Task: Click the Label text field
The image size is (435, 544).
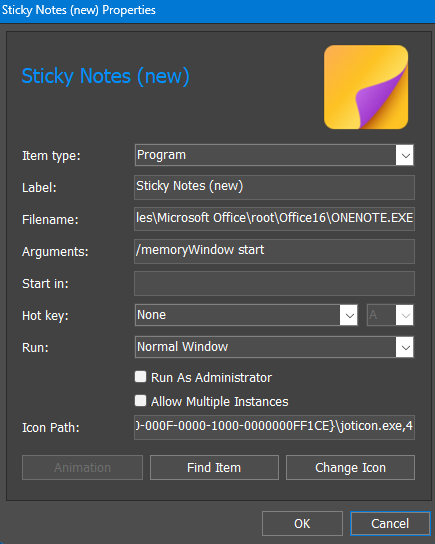Action: [x=274, y=187]
